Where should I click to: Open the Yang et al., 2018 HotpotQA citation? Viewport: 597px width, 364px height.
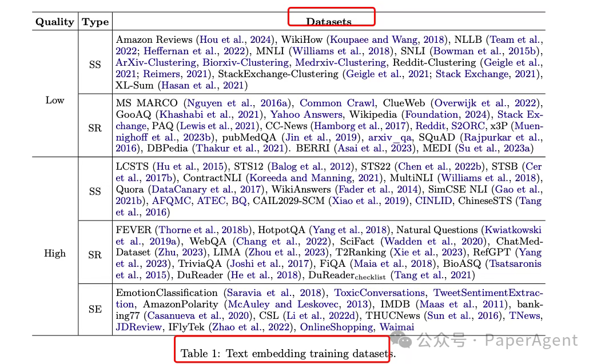click(349, 230)
